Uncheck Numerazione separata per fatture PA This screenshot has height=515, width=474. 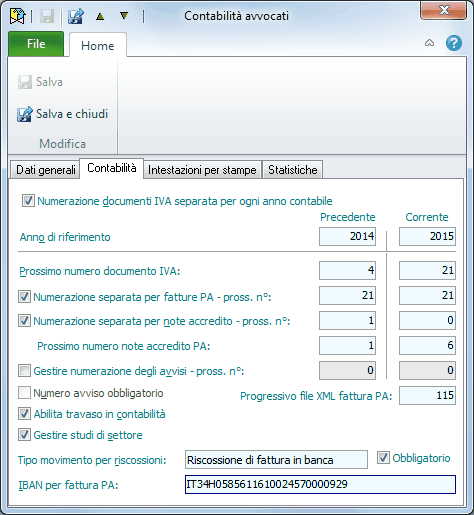24,297
